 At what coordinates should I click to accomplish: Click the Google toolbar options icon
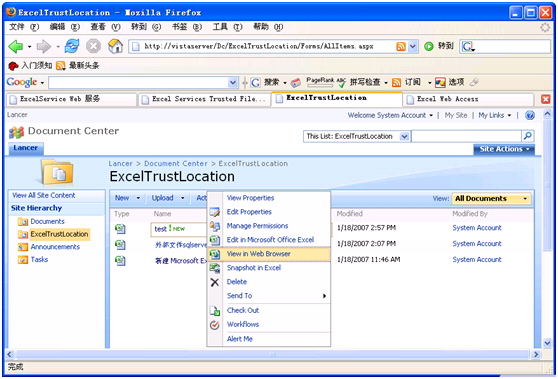[x=440, y=83]
